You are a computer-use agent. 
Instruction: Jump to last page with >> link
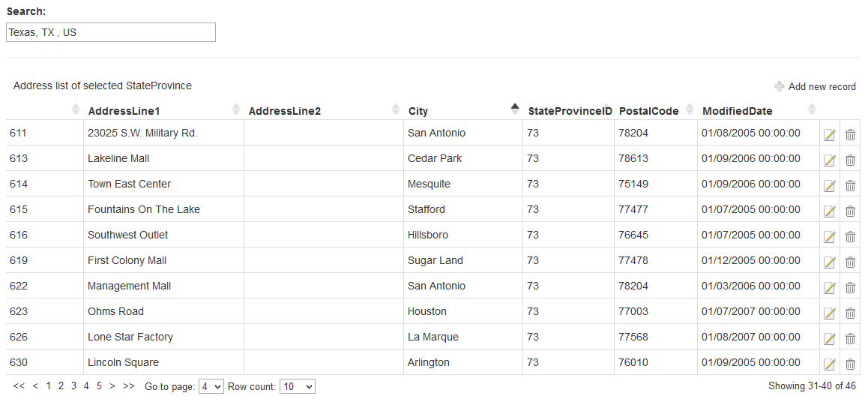(129, 385)
